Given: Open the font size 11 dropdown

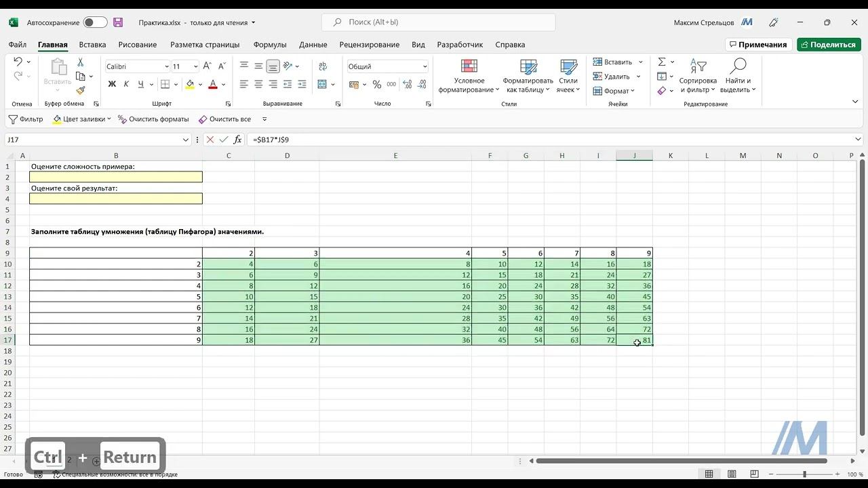Looking at the screenshot, I should (195, 66).
